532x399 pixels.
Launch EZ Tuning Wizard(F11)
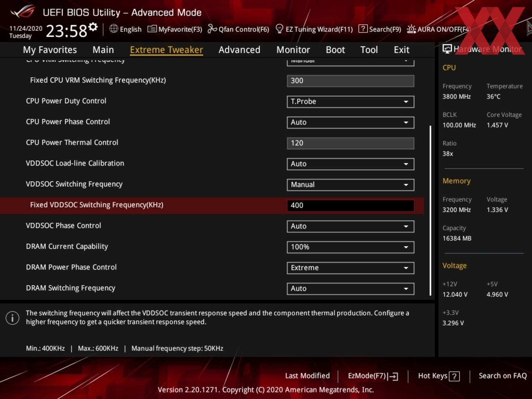319,29
